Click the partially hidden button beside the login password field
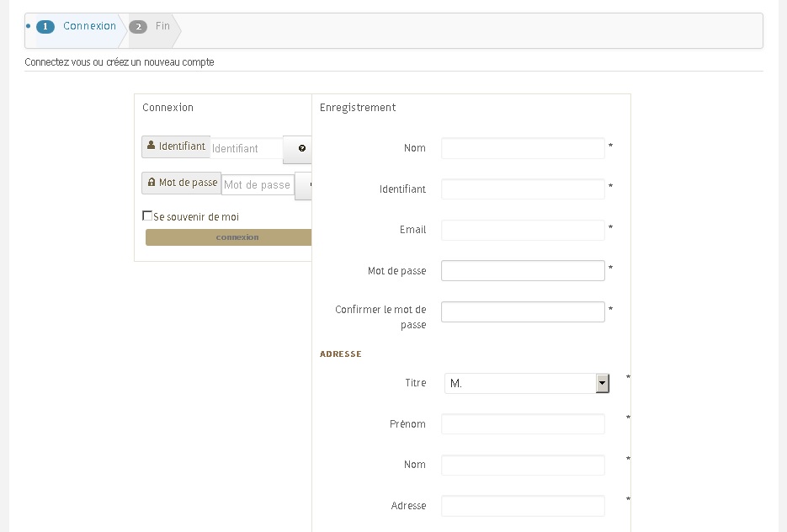This screenshot has height=532, width=787. (305, 185)
